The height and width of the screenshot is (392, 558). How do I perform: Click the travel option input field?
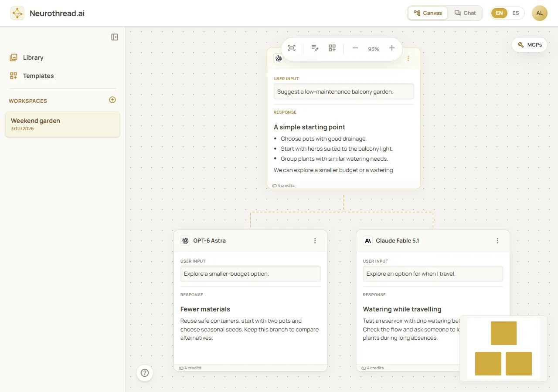pyautogui.click(x=433, y=274)
